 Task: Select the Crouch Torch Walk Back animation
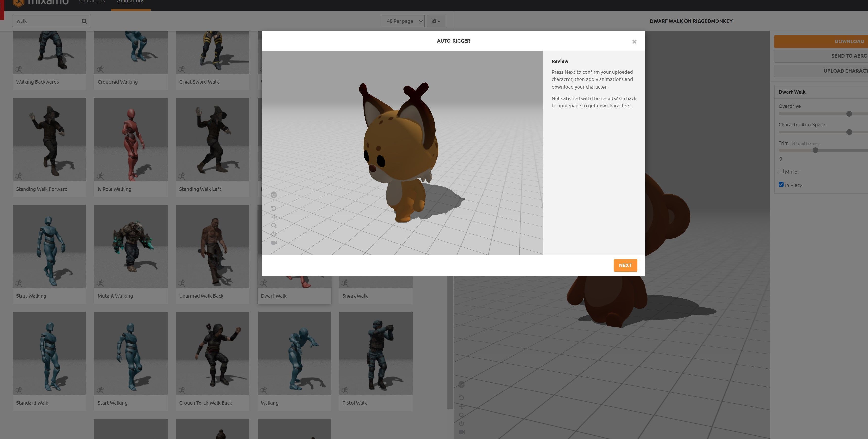213,361
